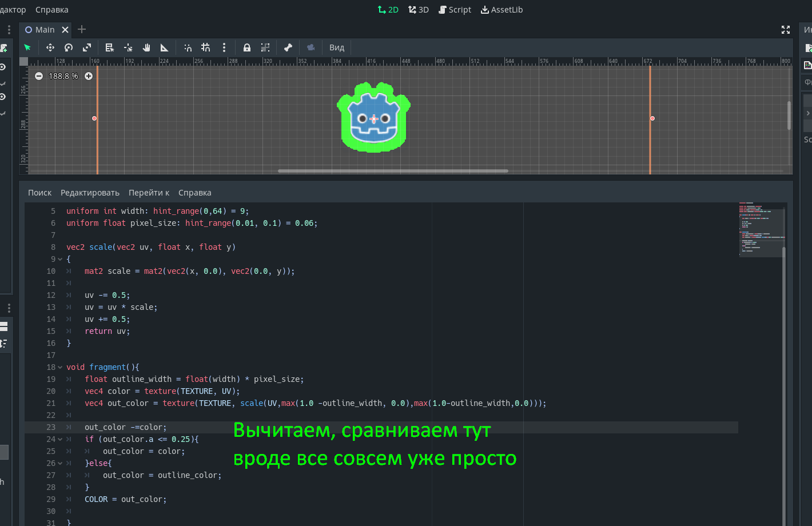The height and width of the screenshot is (526, 812).
Task: Toggle smart snap magnet
Action: [x=188, y=47]
